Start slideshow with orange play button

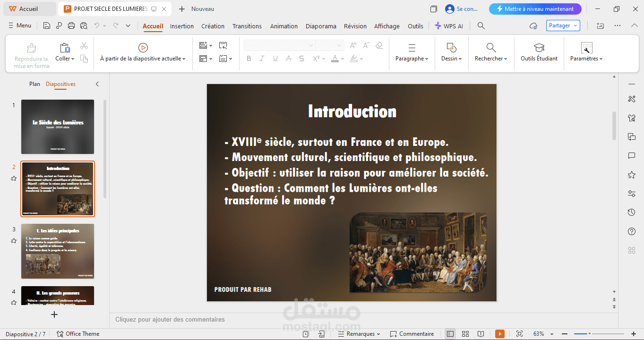click(x=500, y=334)
